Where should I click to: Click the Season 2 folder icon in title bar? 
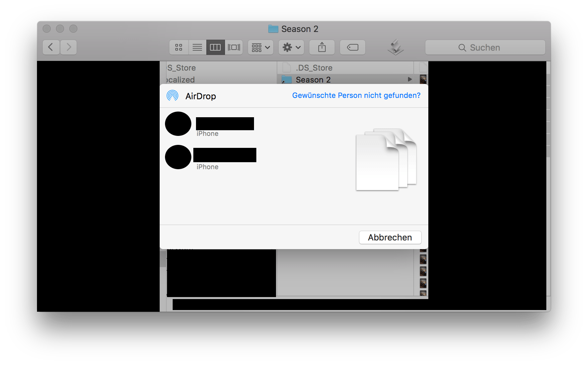[x=273, y=29]
